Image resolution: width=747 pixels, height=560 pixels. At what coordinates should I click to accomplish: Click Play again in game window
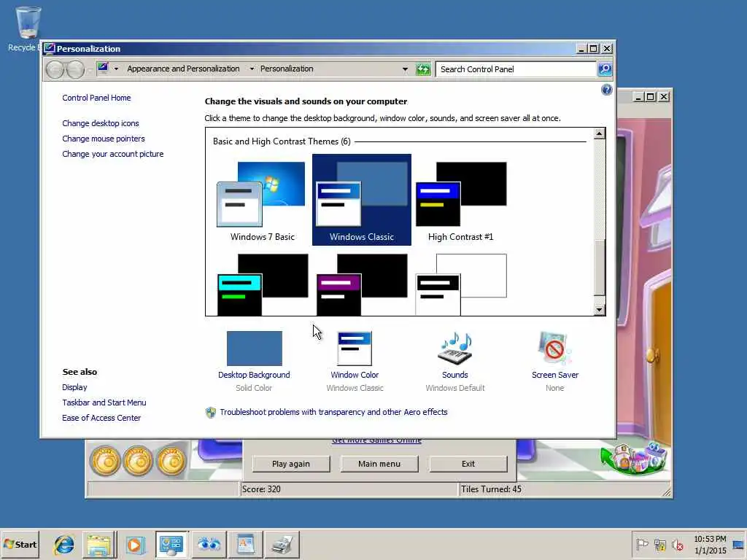[291, 464]
